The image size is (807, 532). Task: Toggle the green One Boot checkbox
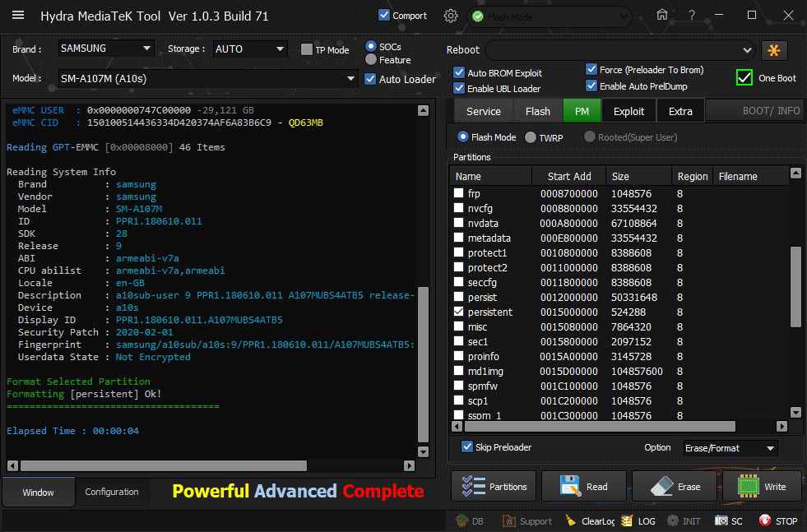coord(744,77)
